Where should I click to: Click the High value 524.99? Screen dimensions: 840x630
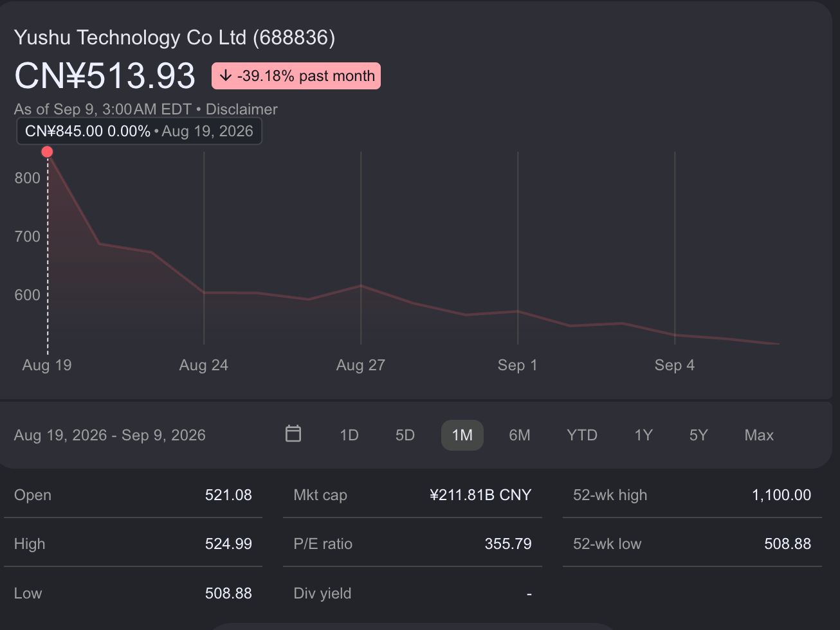click(228, 544)
